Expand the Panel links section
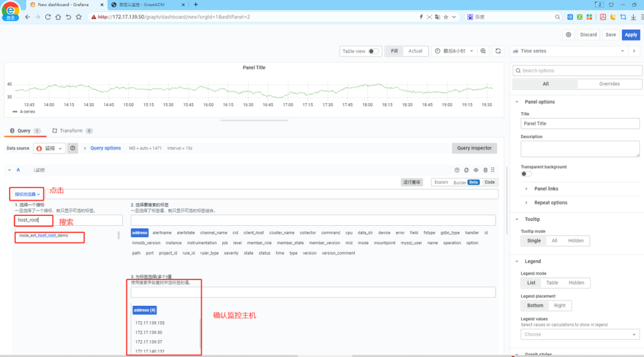This screenshot has width=644, height=357. tap(546, 188)
